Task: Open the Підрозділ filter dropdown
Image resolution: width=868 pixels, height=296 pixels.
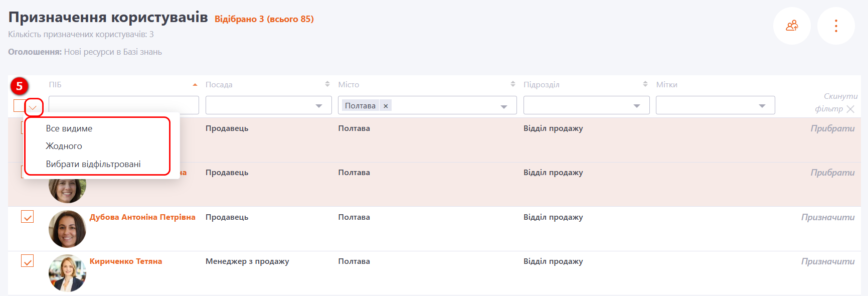Action: (636, 106)
